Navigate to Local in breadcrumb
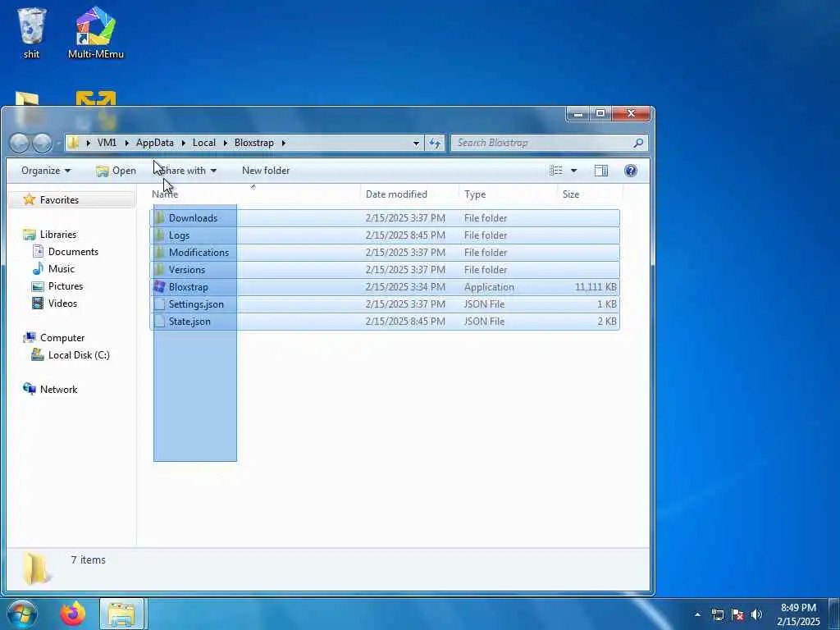 [204, 143]
